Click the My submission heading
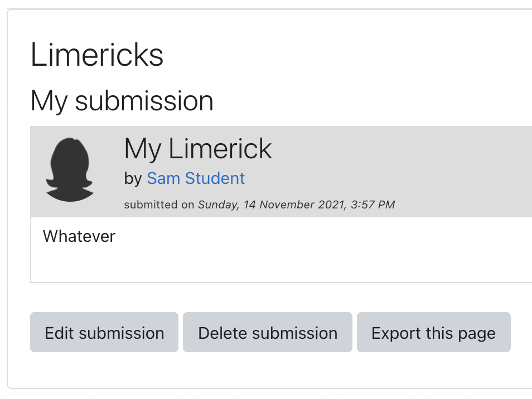Viewport: 532px width, 399px height. (122, 101)
